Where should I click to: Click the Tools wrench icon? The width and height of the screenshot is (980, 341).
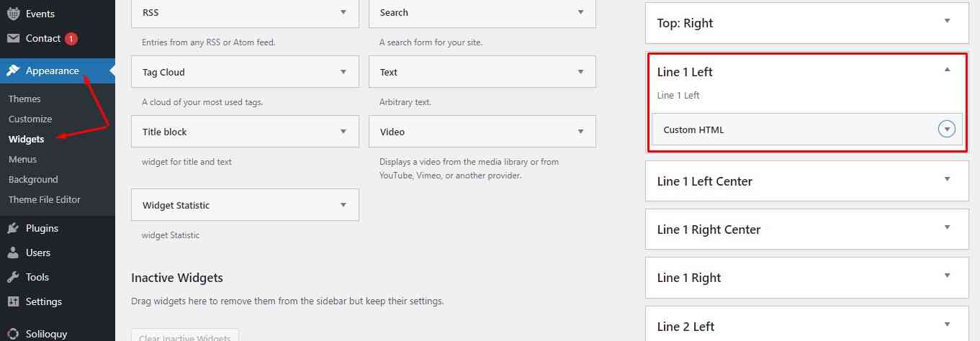tap(13, 277)
